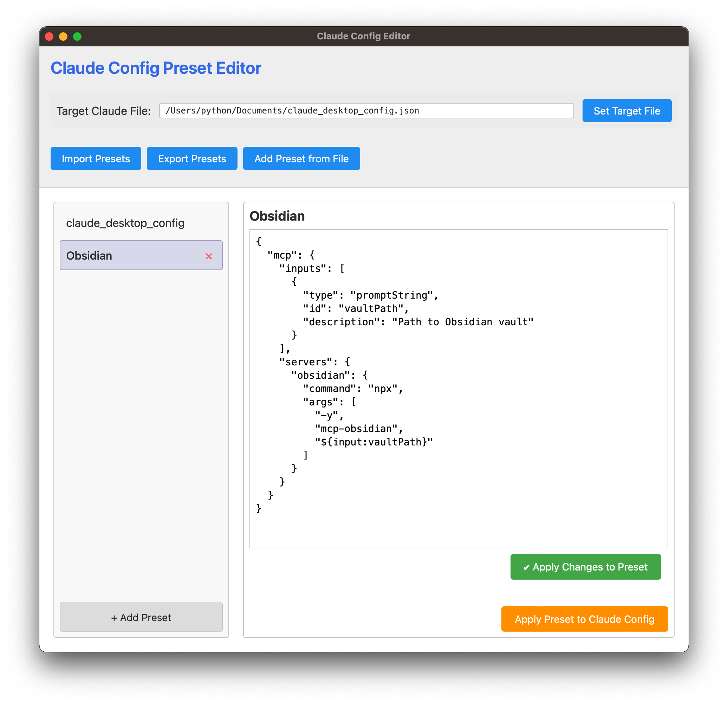
Task: Place cursor on "command": "npx" line
Action: (x=352, y=389)
